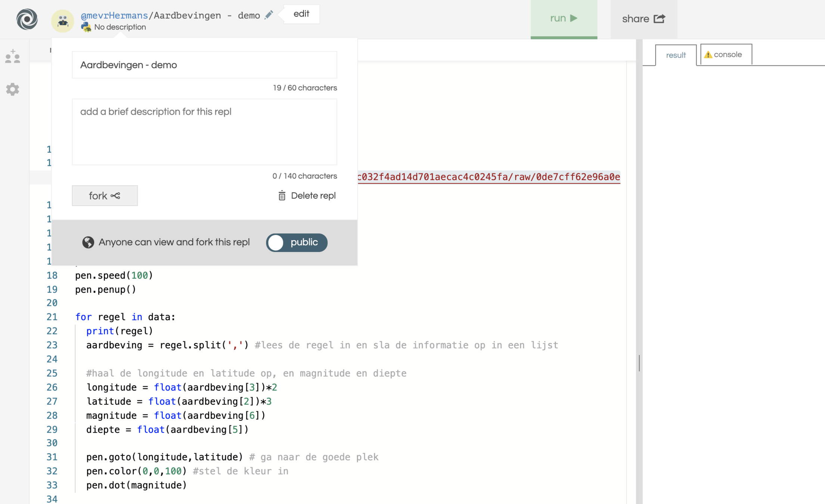
Task: Toggle the public visibility switch
Action: click(x=296, y=242)
